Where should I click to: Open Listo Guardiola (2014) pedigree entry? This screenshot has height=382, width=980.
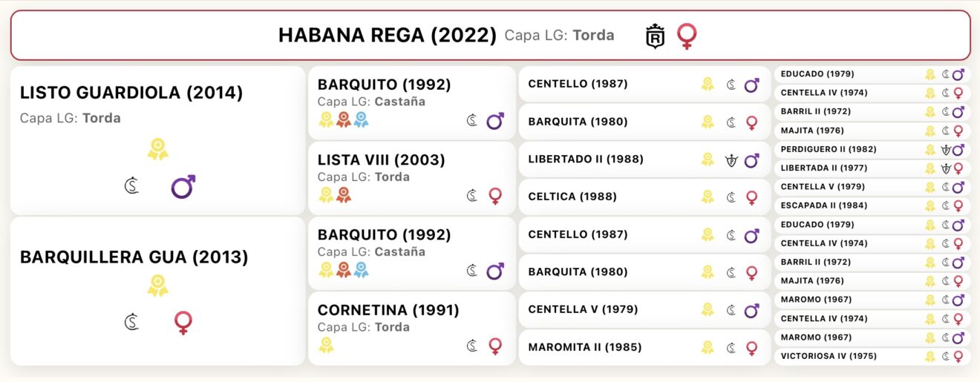tap(157, 140)
